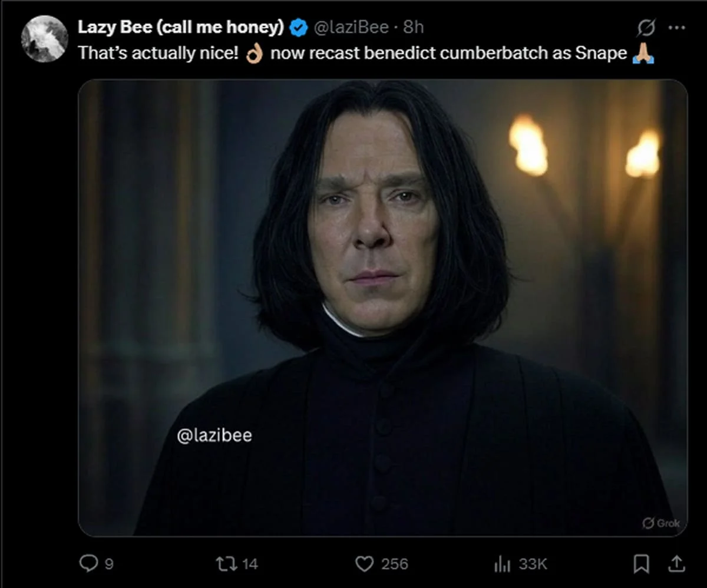Click the 256 likes count
The height and width of the screenshot is (588, 707).
(x=395, y=564)
